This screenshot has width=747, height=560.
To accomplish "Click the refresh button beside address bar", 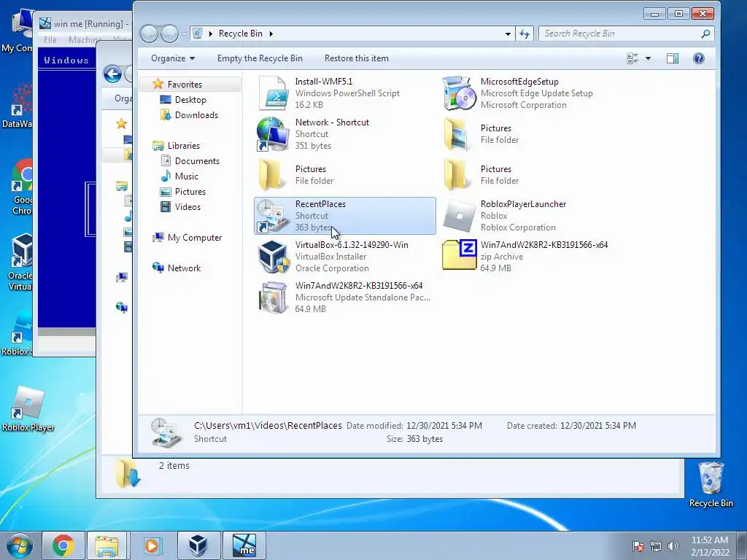I will tap(525, 34).
